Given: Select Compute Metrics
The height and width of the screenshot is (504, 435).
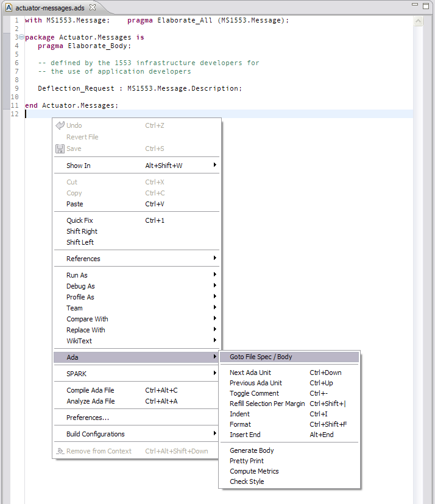Looking at the screenshot, I should (289, 471).
